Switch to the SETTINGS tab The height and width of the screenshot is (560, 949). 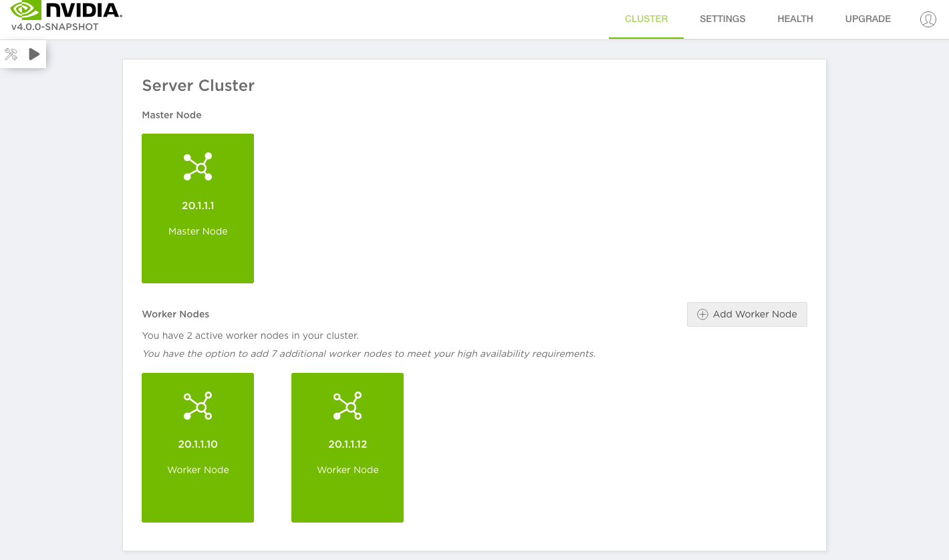(722, 19)
